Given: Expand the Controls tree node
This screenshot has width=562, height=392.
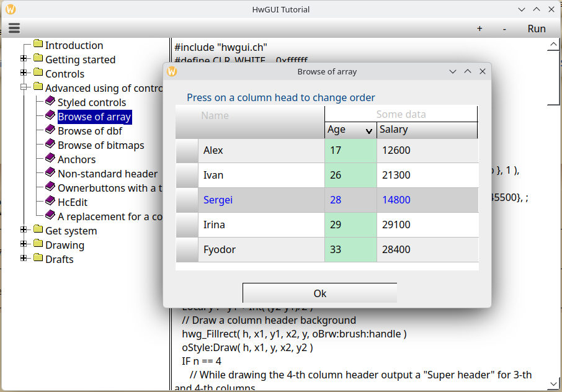Looking at the screenshot, I should point(24,73).
